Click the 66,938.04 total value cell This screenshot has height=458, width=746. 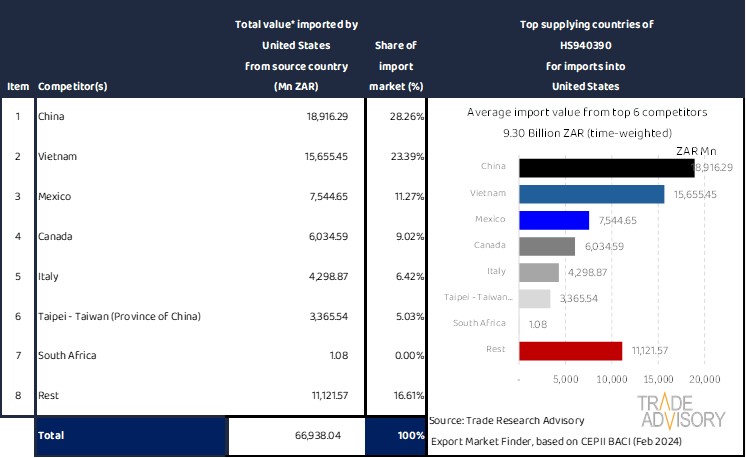point(296,436)
